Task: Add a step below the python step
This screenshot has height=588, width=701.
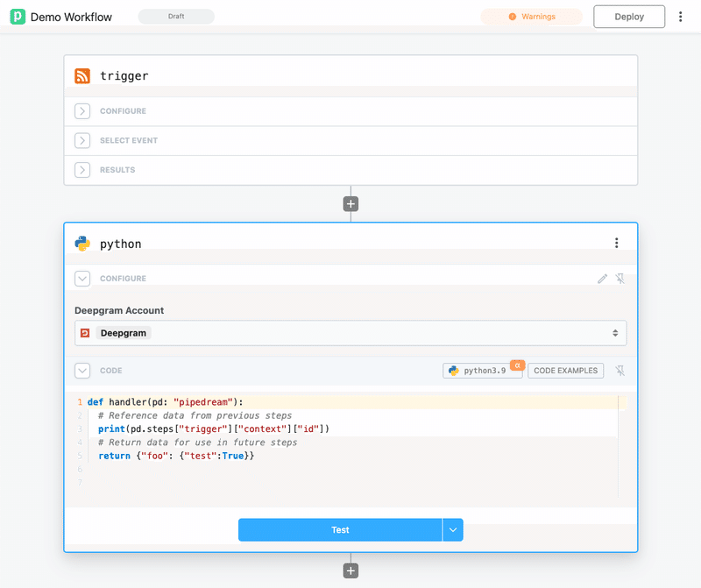Action: [350, 570]
